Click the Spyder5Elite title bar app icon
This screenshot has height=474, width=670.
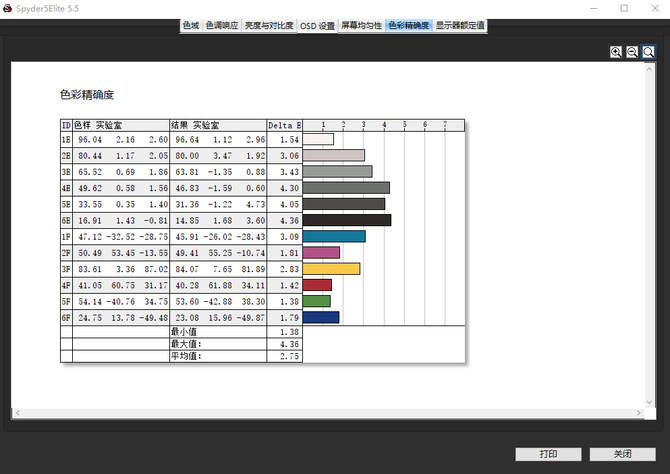click(x=9, y=8)
